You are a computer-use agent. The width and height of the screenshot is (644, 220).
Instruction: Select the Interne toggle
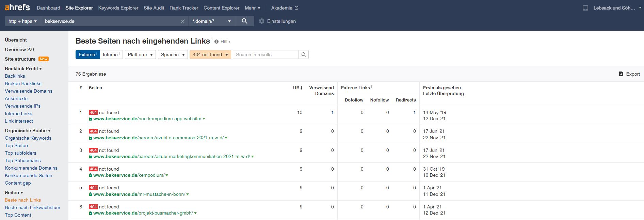[x=111, y=54]
